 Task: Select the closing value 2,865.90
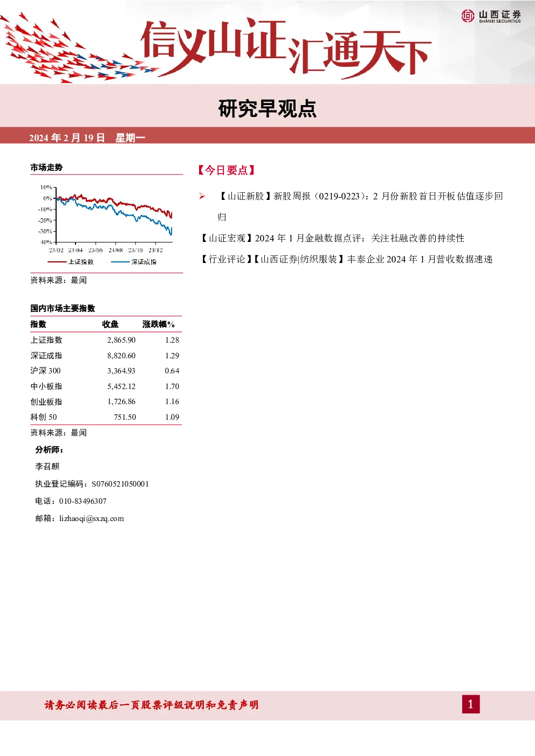[x=121, y=340]
